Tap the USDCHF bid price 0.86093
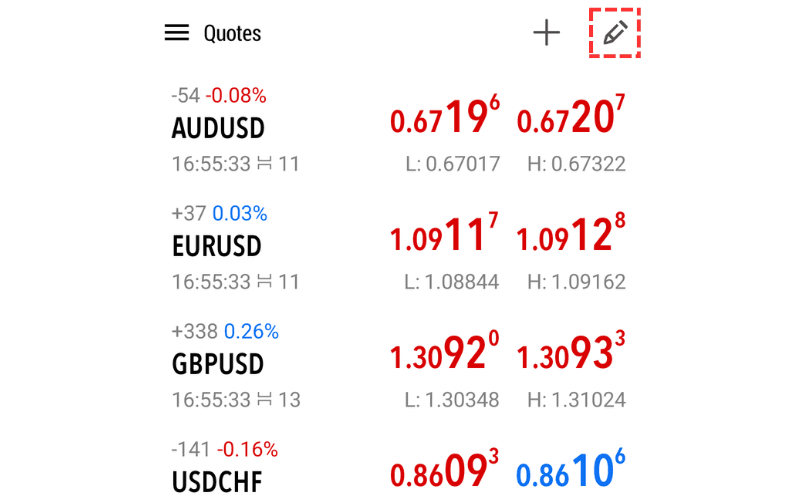Image resolution: width=800 pixels, height=500 pixels. point(444,472)
